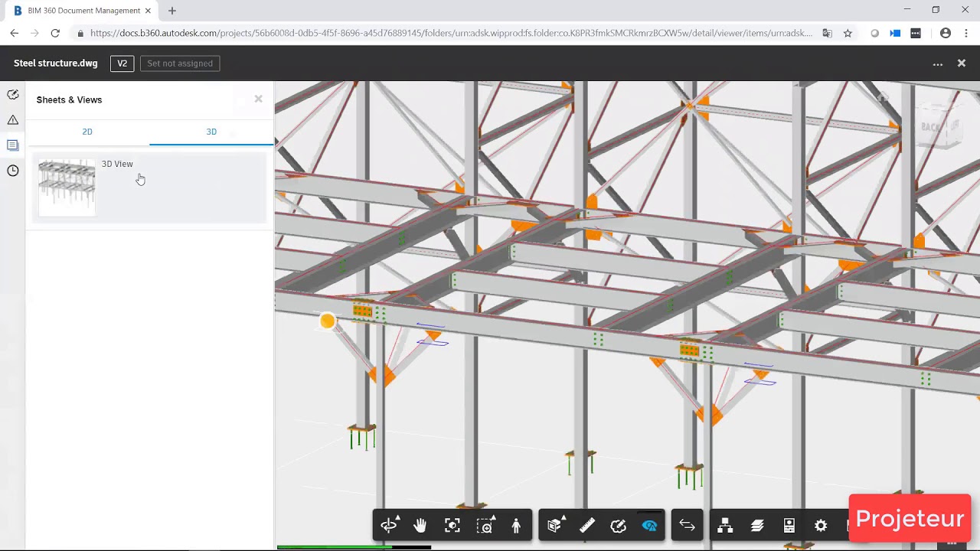This screenshot has height=551, width=980.
Task: Select the Measure ruler tool
Action: click(587, 526)
